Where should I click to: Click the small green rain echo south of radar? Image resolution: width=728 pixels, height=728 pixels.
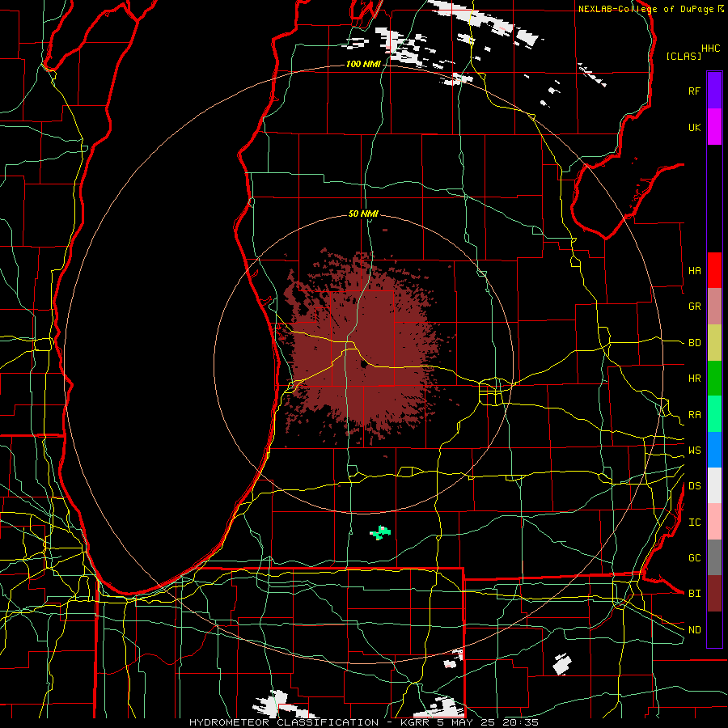[x=380, y=532]
